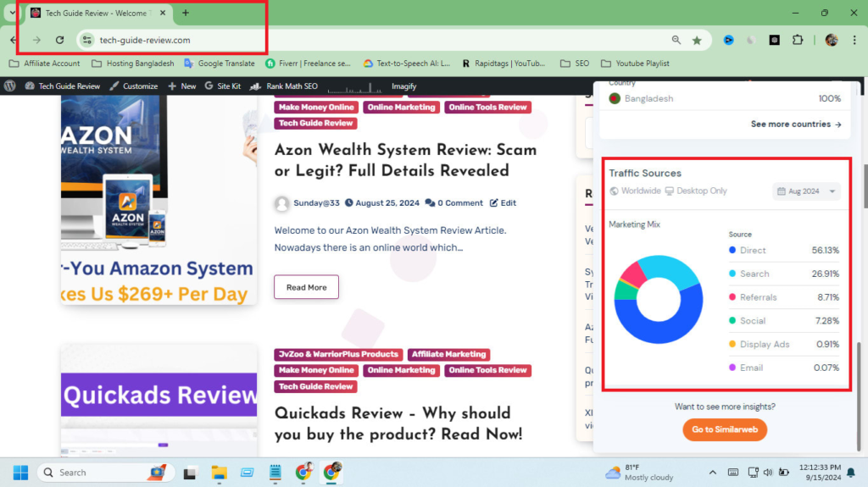
Task: Close the Tech Guide Review tab
Action: pyautogui.click(x=163, y=13)
